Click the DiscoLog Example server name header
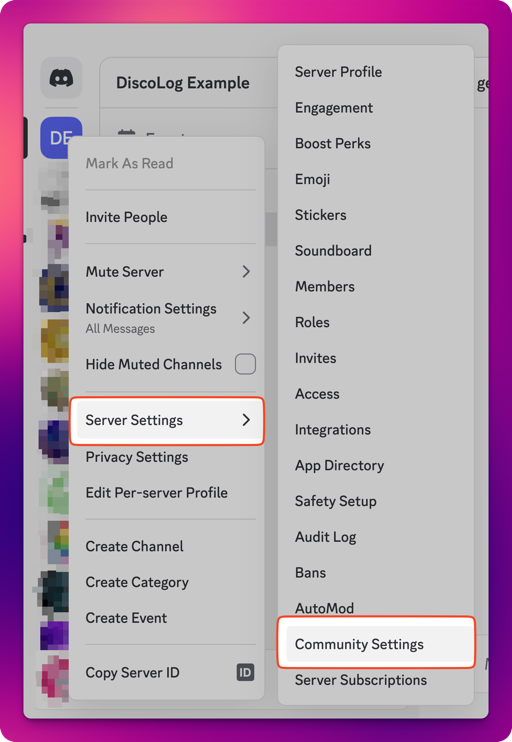The height and width of the screenshot is (742, 512). (x=183, y=83)
